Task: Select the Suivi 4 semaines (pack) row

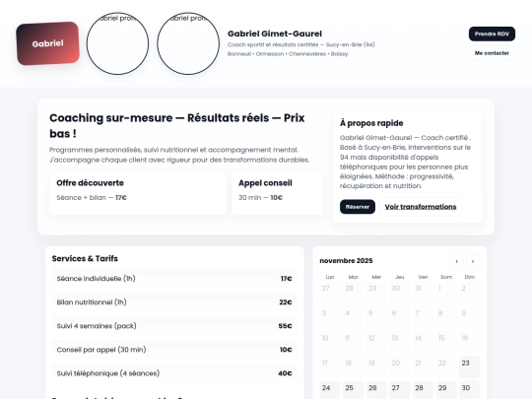Action: coord(174,326)
